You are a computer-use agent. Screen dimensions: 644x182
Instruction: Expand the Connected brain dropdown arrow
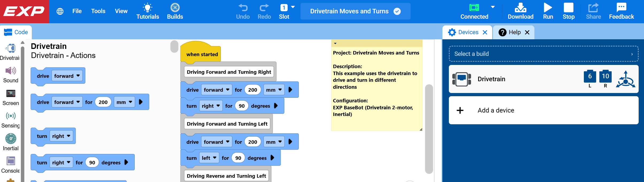click(x=493, y=7)
